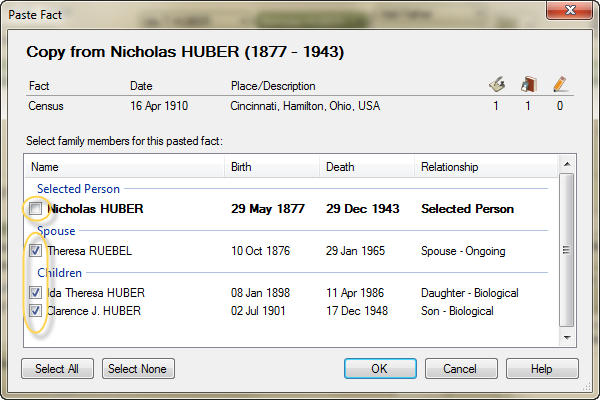This screenshot has height=400, width=600.
Task: Click the notes pencil icon header
Action: click(560, 84)
